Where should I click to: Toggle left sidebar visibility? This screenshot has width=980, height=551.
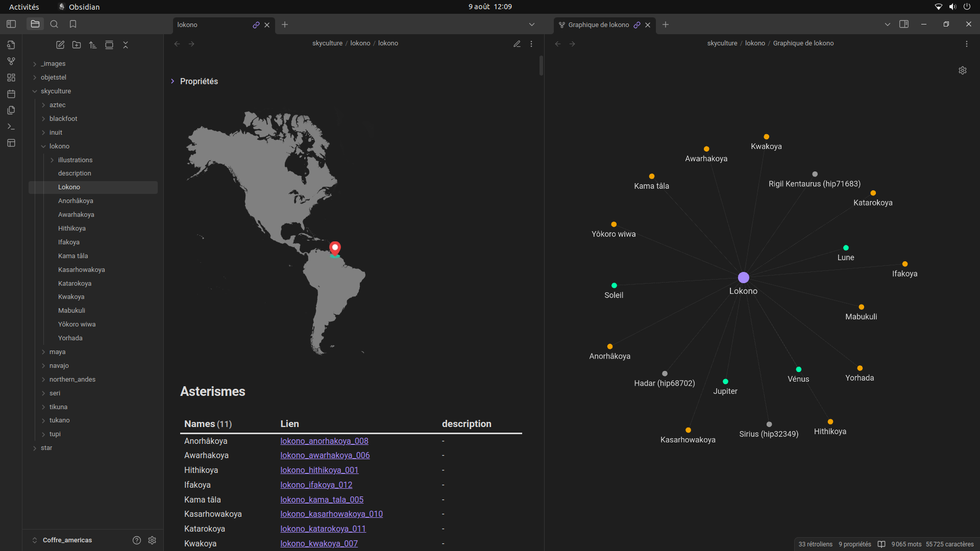pyautogui.click(x=11, y=24)
